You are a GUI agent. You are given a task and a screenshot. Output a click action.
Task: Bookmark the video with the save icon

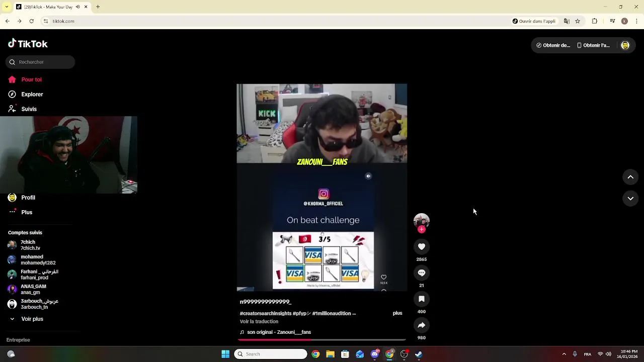[x=422, y=299]
